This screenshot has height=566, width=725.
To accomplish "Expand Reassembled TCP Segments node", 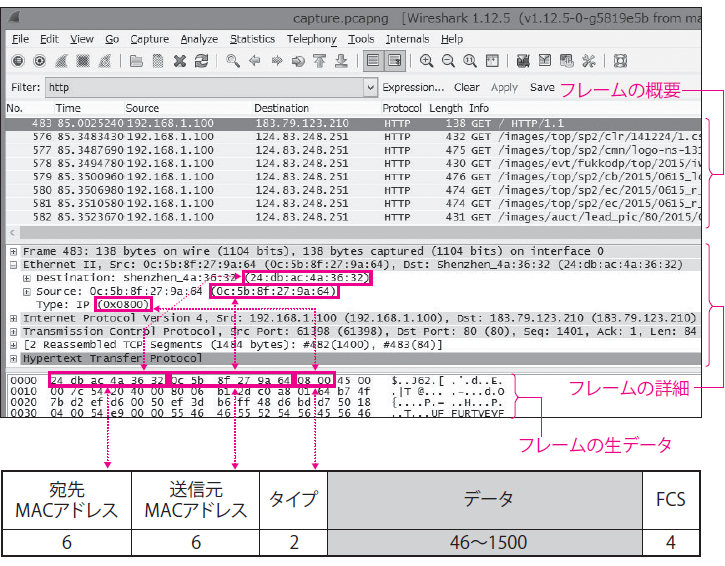I will (13, 345).
